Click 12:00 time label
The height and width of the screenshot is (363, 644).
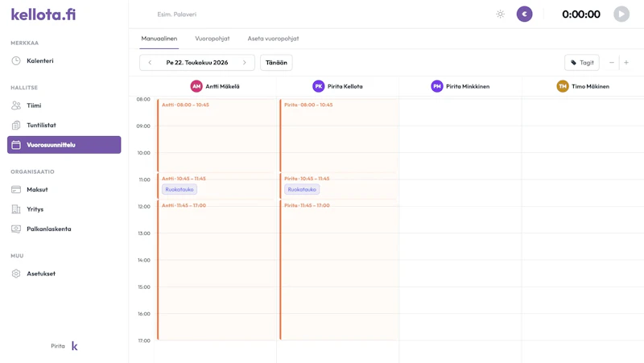[144, 207]
